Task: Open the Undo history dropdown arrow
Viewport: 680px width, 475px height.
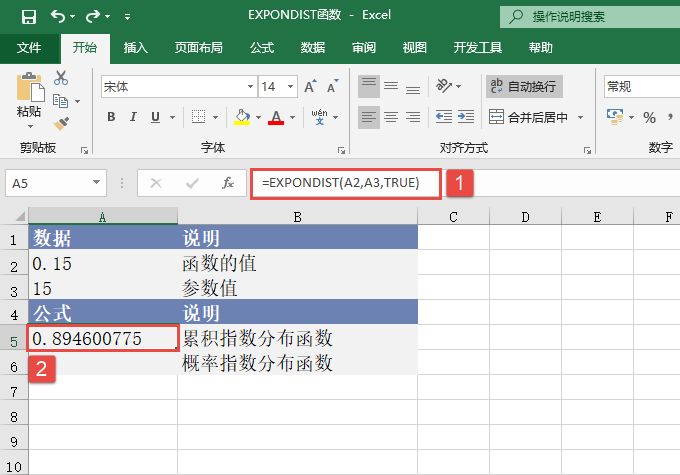Action: [x=72, y=17]
